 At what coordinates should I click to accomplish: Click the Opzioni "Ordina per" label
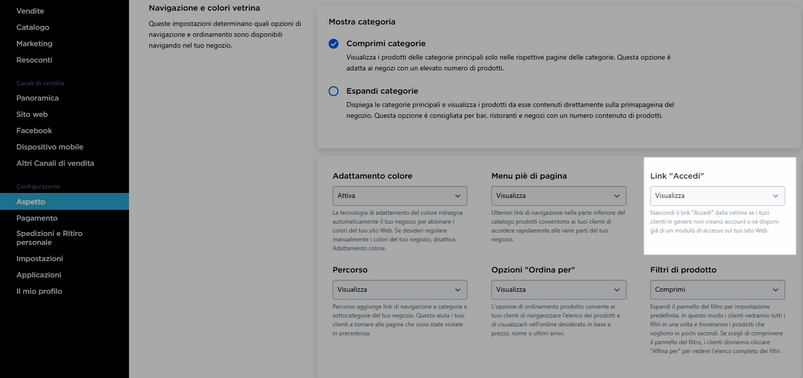[x=534, y=270]
